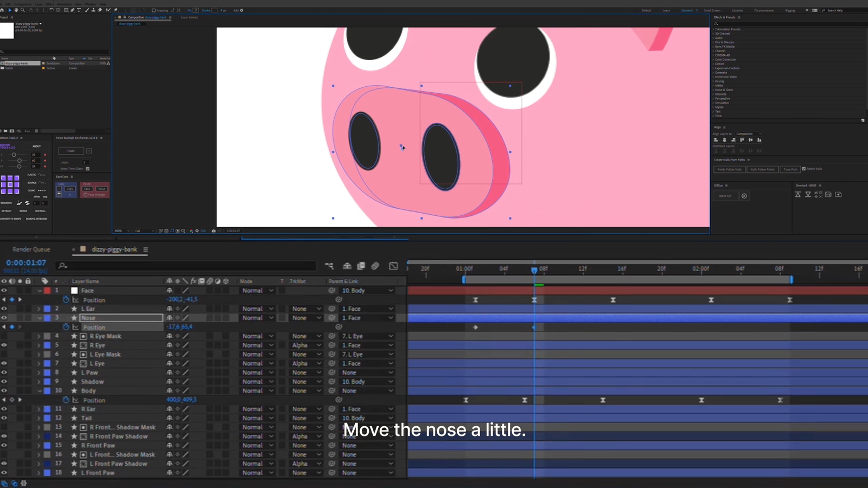Toggle Nose Position stopwatch
Viewport: 868px width, 488px height.
(x=66, y=327)
